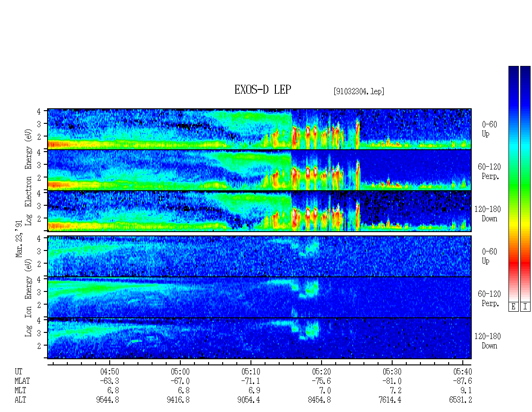The width and height of the screenshot is (532, 412).
Task: Select MLT value 6.8 under 05:00
Action: coord(184,391)
